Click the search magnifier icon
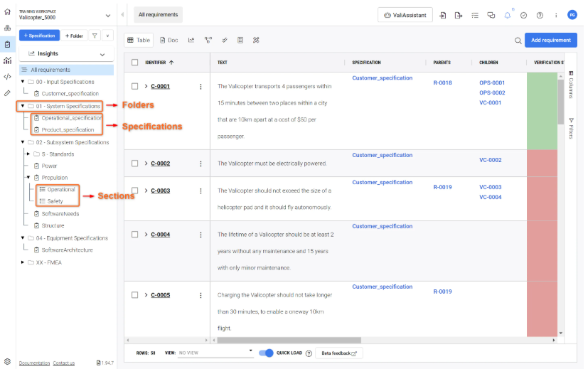 518,41
